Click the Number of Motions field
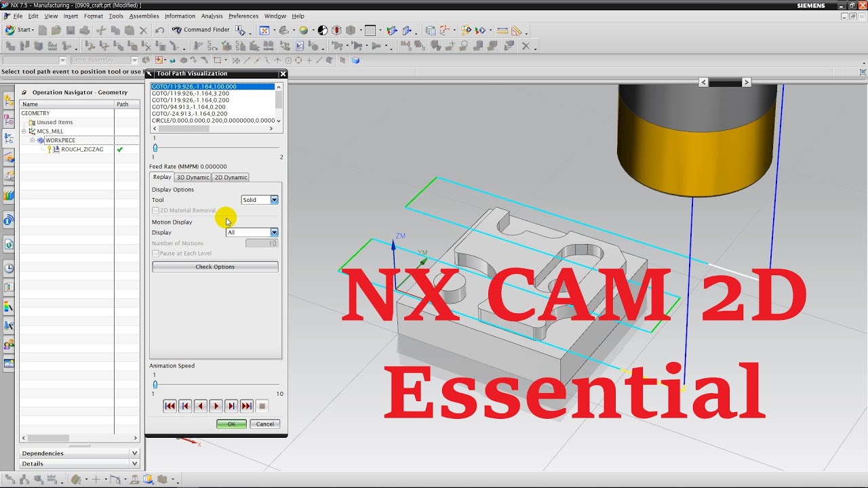Viewport: 868px width, 488px height. tap(262, 243)
